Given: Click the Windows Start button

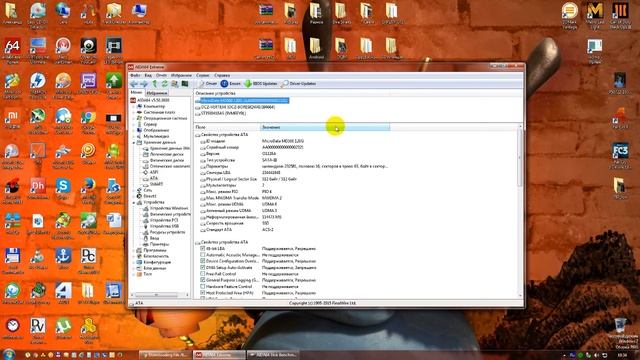Looking at the screenshot, I should [x=9, y=354].
